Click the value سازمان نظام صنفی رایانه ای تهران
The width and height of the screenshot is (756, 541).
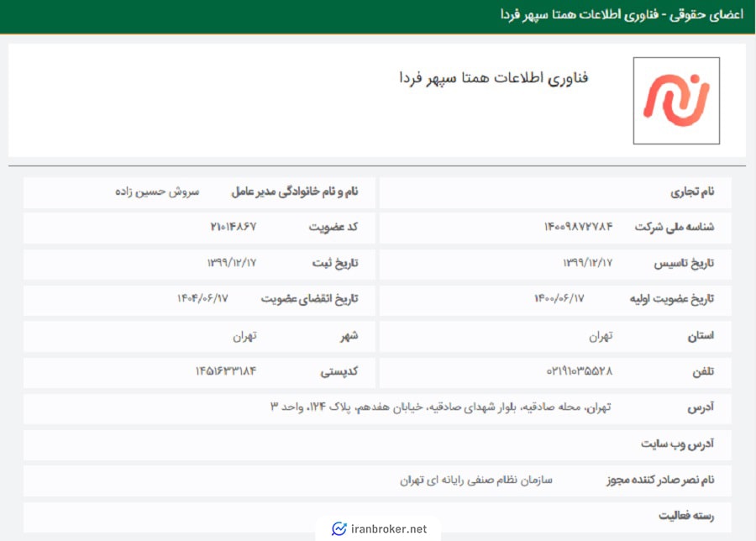(x=476, y=481)
